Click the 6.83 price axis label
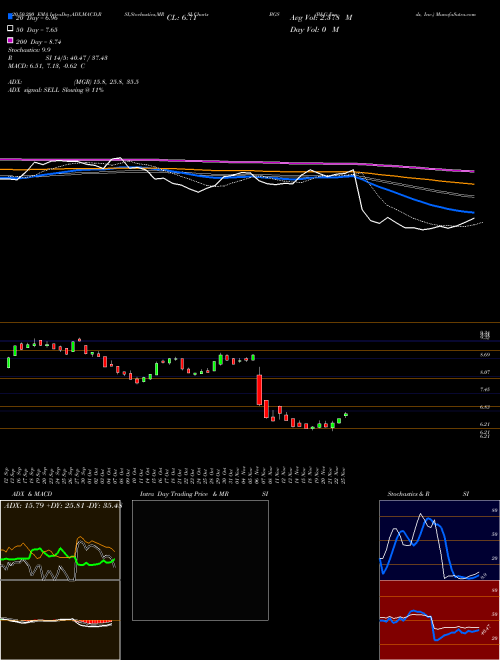 (485, 407)
